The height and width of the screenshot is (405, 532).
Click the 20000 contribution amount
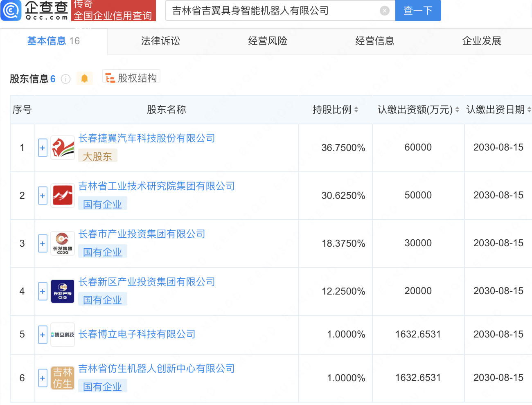(418, 291)
